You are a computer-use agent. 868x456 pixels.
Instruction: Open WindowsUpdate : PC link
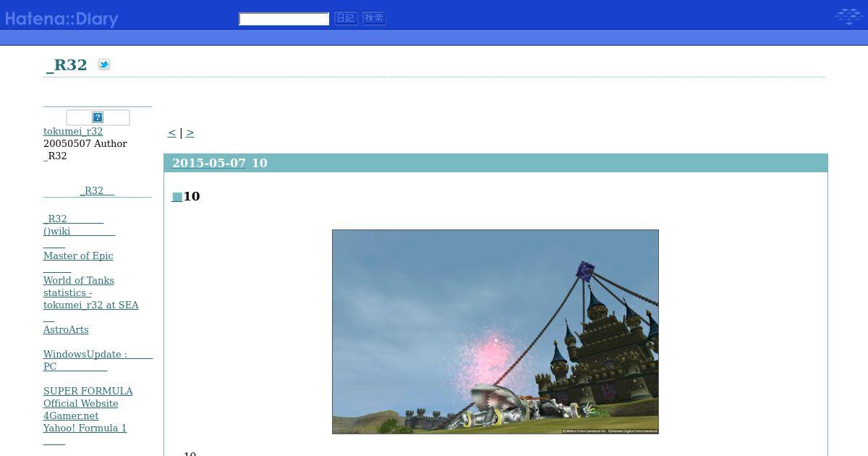(98, 360)
